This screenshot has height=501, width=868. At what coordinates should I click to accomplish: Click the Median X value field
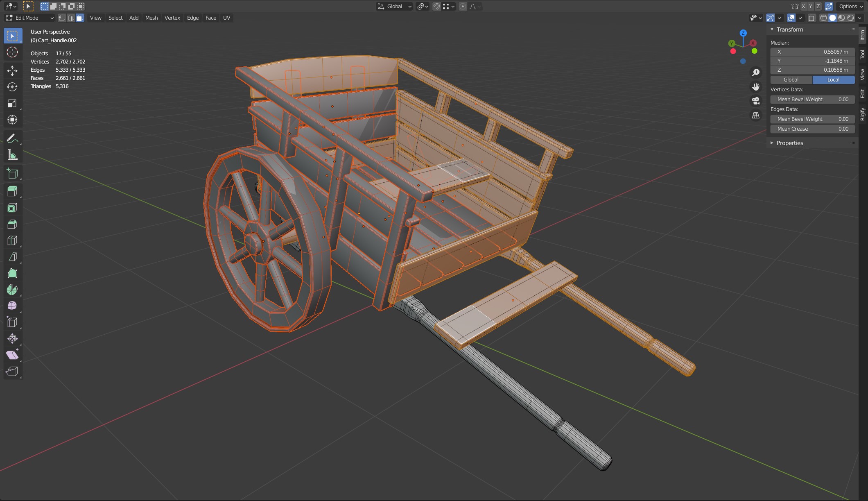point(812,52)
